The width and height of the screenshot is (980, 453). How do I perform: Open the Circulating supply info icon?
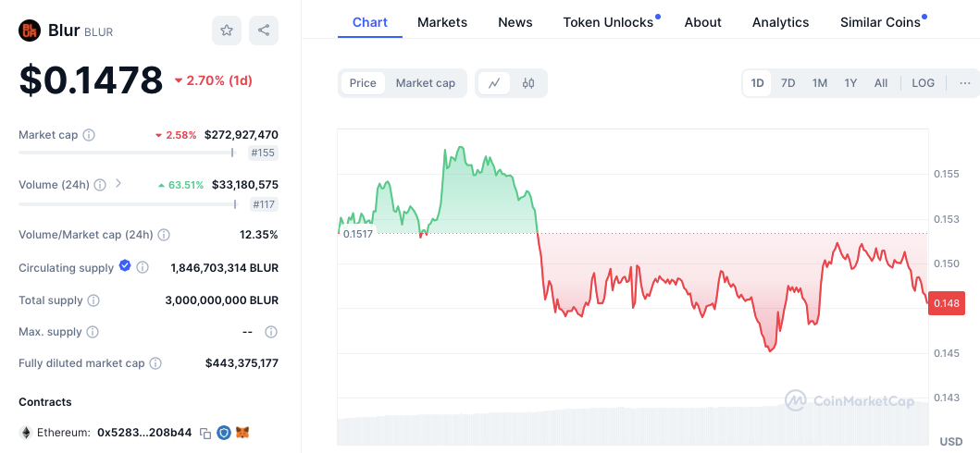143,268
